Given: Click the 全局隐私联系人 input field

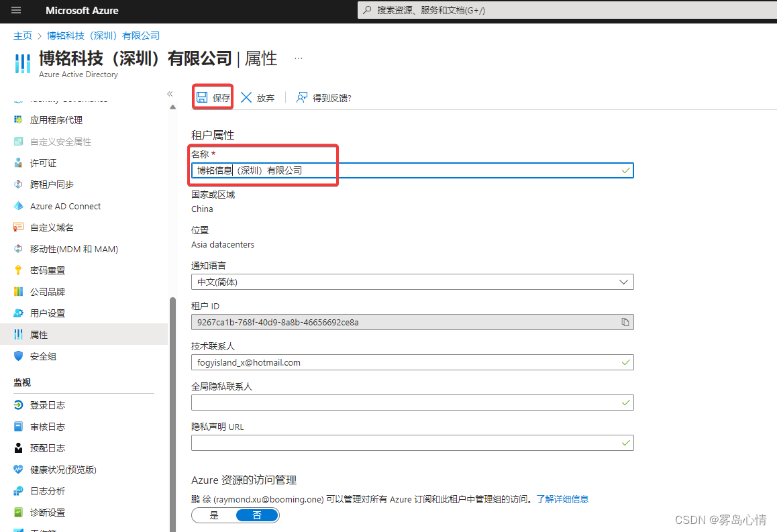Looking at the screenshot, I should coord(412,403).
